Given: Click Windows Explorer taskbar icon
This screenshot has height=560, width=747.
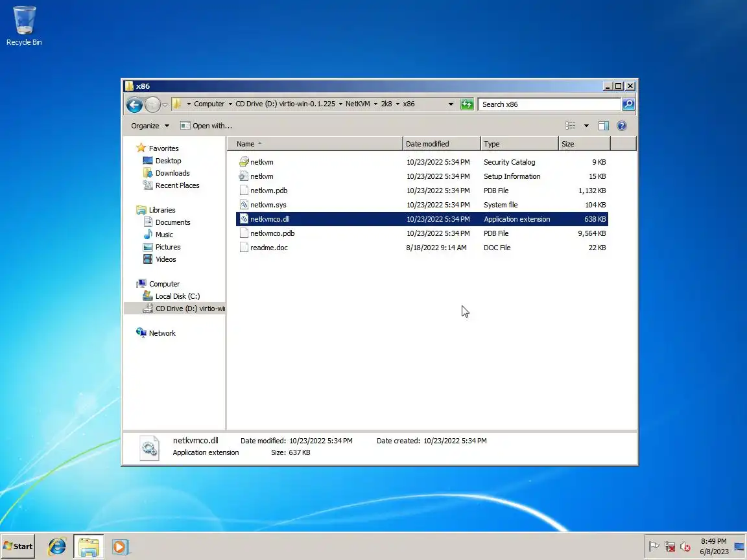Looking at the screenshot, I should pyautogui.click(x=89, y=546).
